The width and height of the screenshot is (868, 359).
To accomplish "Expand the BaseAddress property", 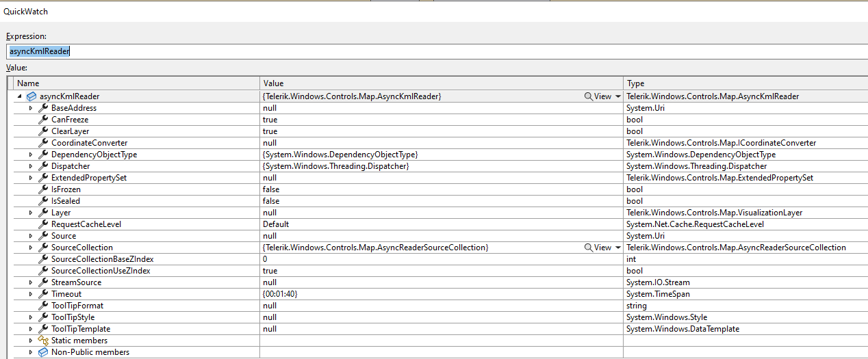I will point(30,108).
